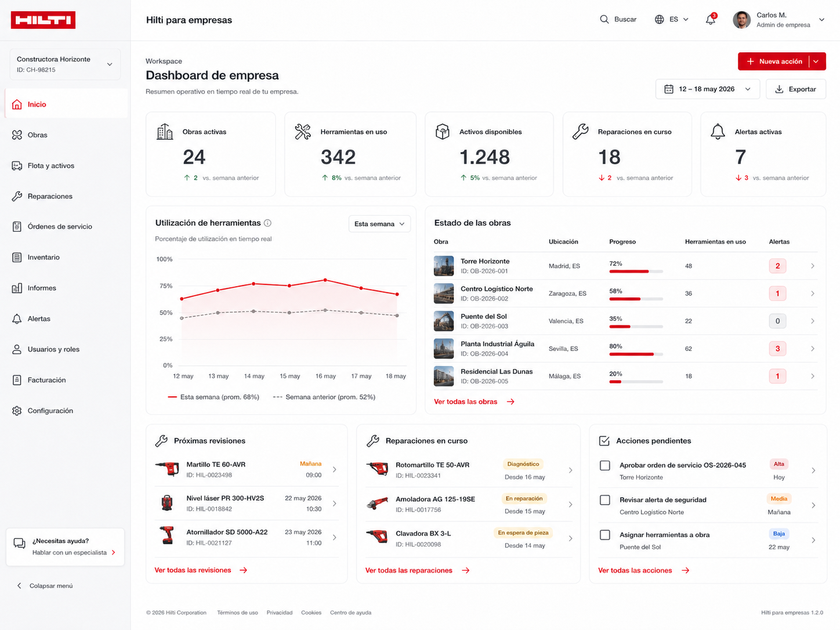This screenshot has width=840, height=630.
Task: Click the wrench icon next to Próximas revisiones
Action: click(161, 441)
